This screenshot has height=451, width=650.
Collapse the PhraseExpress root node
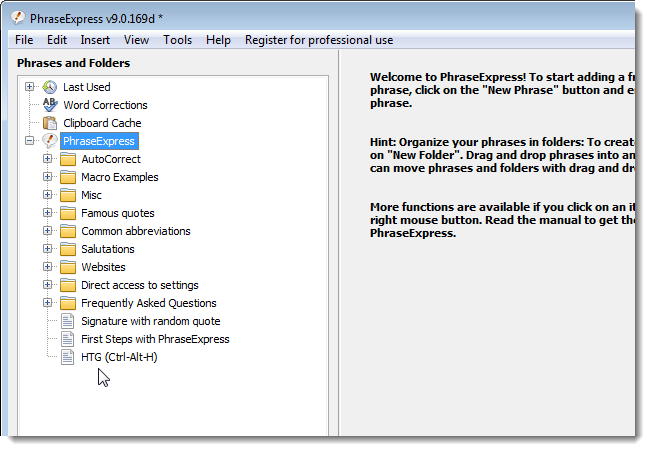point(29,141)
